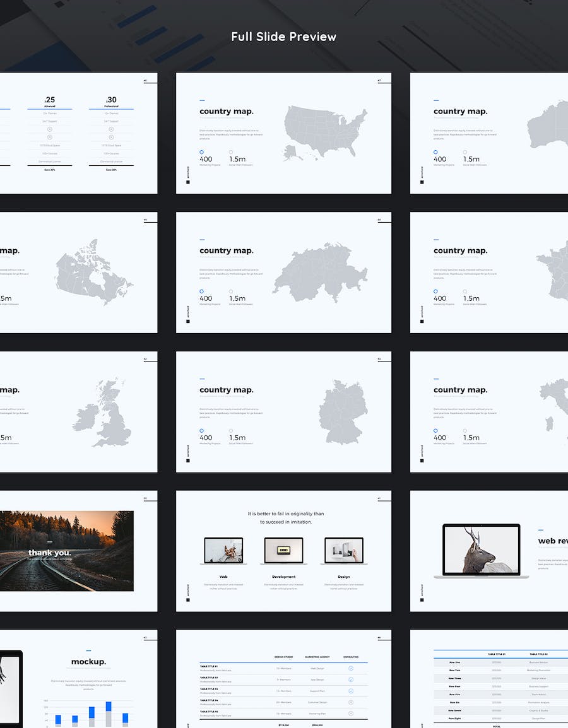This screenshot has height=728, width=568.
Task: Open the comparison table slide with checkmarks
Action: (x=283, y=679)
